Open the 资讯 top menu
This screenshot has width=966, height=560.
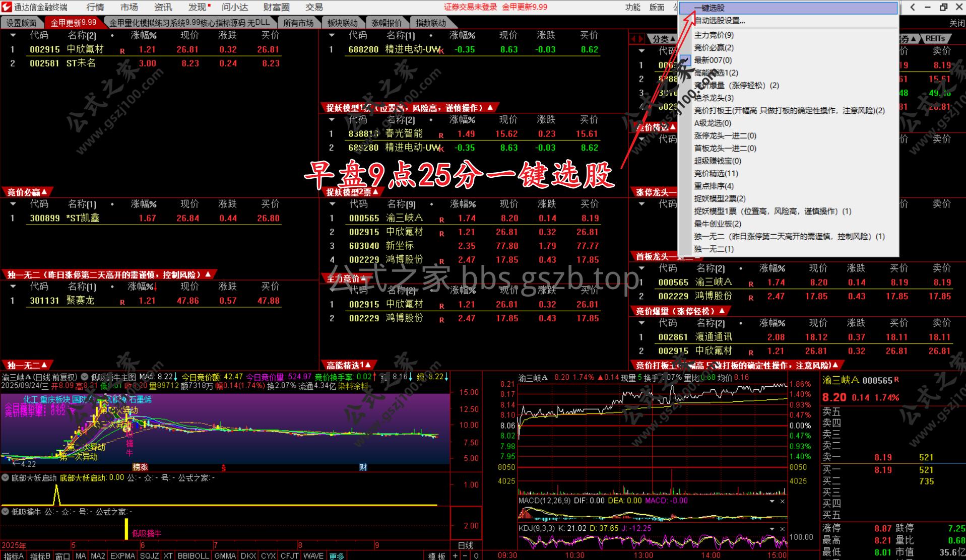[x=163, y=7]
